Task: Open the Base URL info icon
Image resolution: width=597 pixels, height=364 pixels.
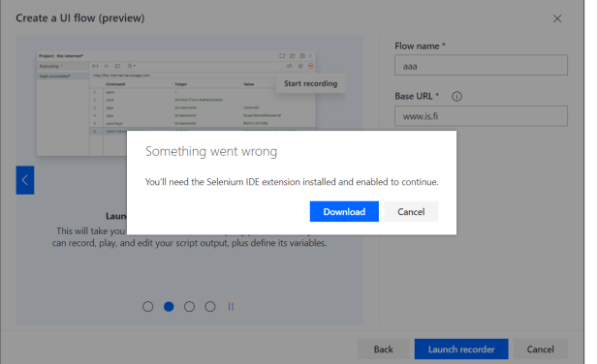Action: pos(456,96)
